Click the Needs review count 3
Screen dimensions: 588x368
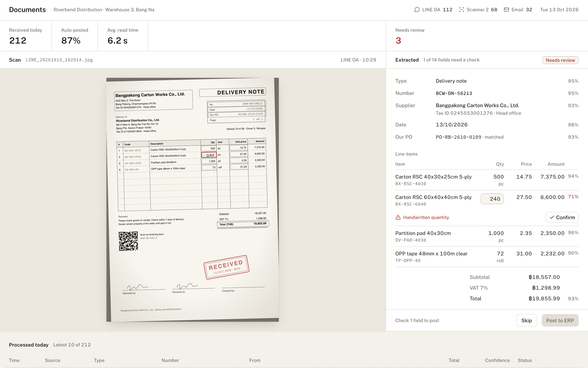point(398,40)
